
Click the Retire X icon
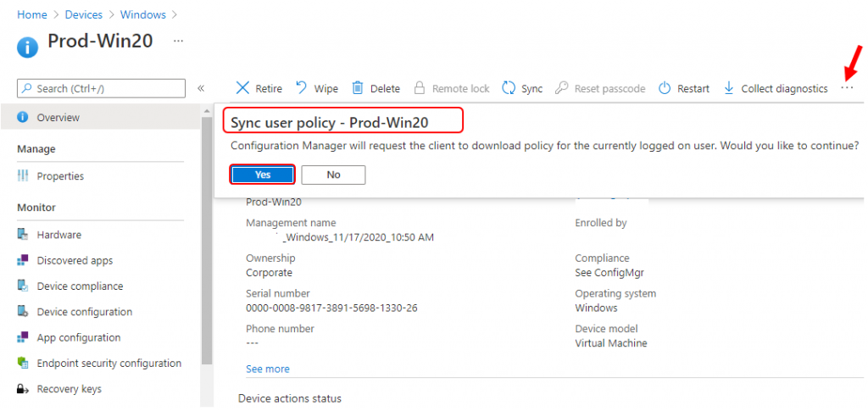click(242, 88)
